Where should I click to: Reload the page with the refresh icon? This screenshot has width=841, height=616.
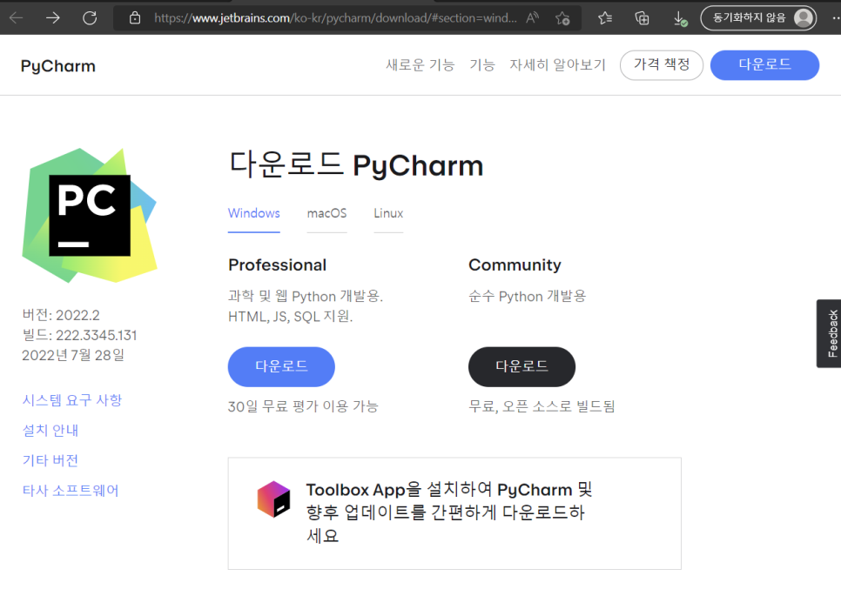coord(90,18)
